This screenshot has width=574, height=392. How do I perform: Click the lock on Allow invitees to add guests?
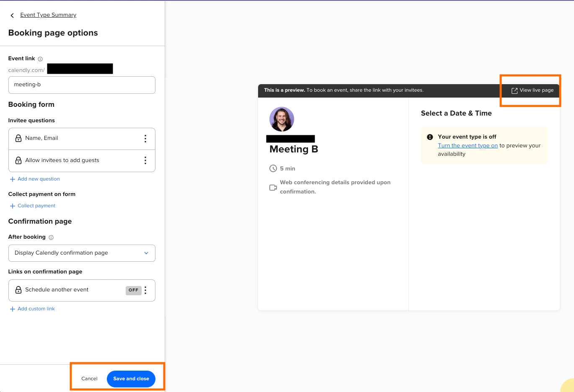tap(18, 160)
